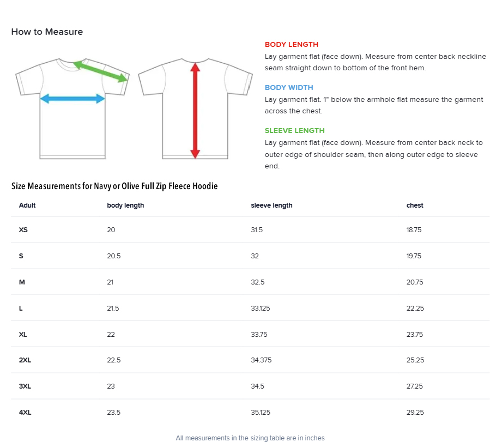The height and width of the screenshot is (448, 496).
Task: Click the measurements in inches note
Action: pos(250,438)
